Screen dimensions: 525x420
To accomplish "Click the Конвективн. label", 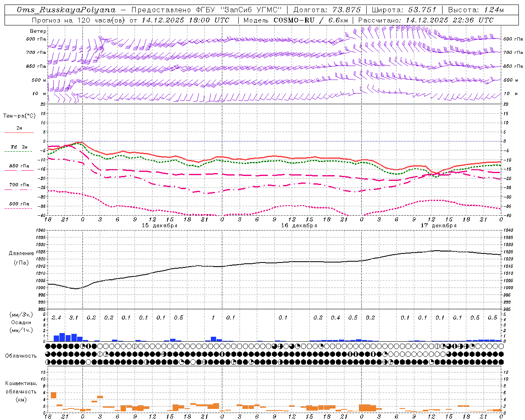I will tap(21, 383).
